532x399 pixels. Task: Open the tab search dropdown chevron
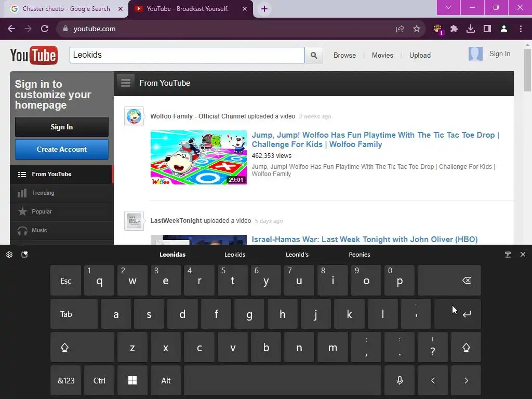(448, 7)
